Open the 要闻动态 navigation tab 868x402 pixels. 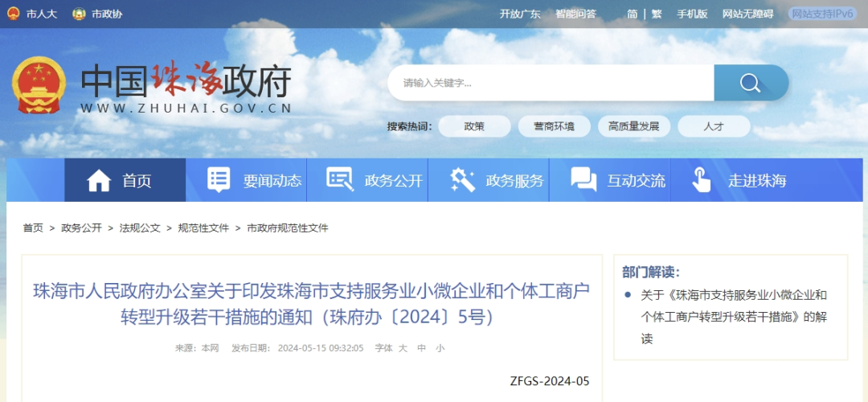(x=247, y=180)
